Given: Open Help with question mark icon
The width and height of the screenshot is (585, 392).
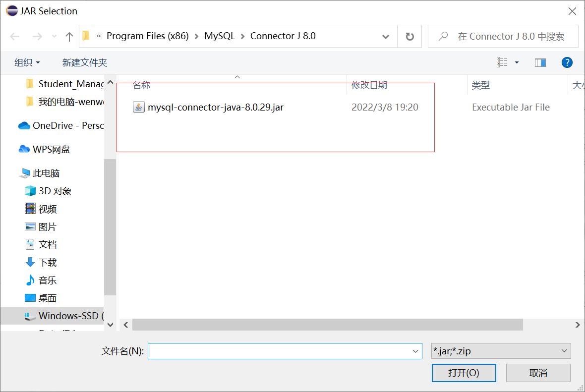Looking at the screenshot, I should pyautogui.click(x=567, y=62).
